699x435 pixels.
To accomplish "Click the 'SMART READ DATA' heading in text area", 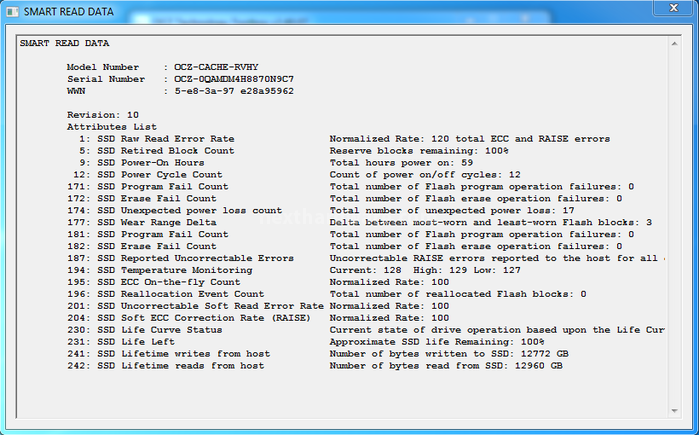I will coord(64,44).
